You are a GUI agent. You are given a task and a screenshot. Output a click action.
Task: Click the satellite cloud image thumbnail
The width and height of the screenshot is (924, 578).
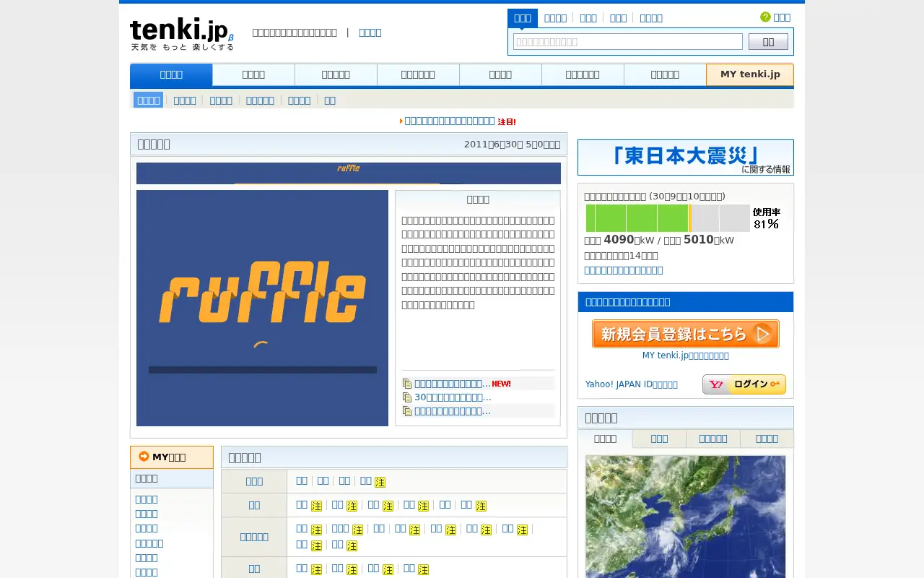[686, 516]
